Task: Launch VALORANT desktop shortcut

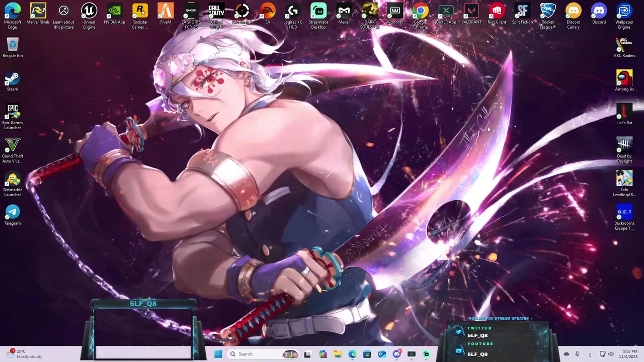Action: [471, 14]
